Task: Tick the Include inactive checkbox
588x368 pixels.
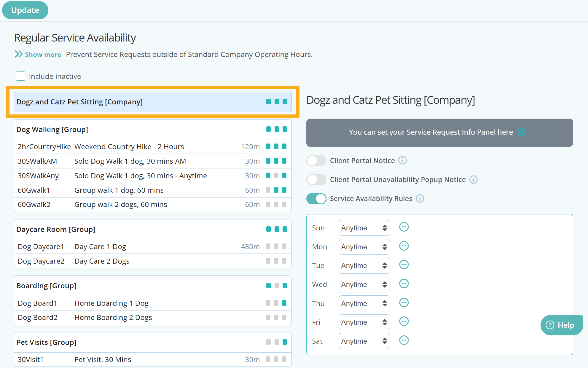Action: [x=20, y=76]
